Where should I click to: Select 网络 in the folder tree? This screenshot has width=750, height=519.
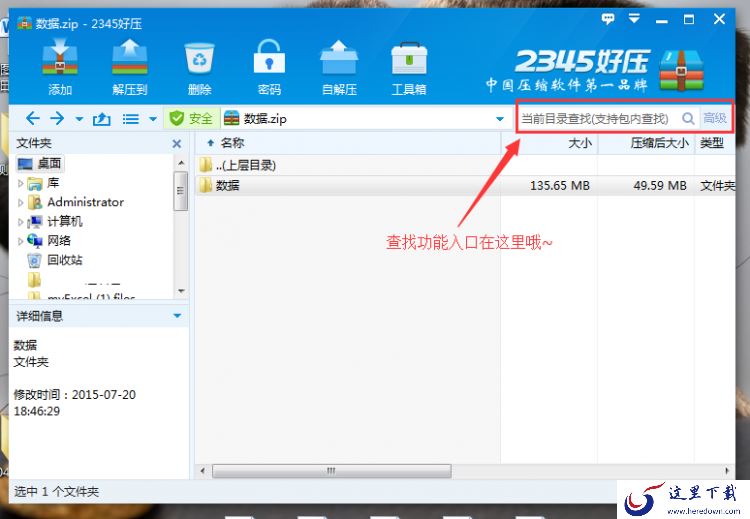point(49,241)
